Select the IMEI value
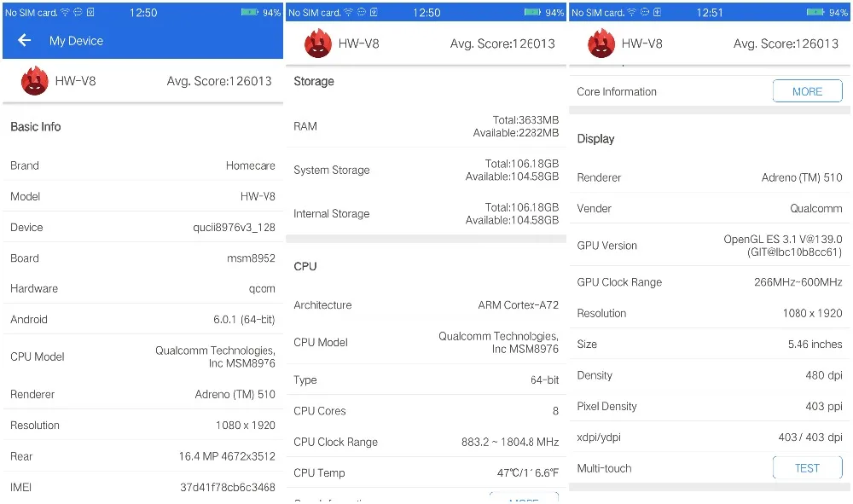The image size is (853, 504). pos(228,487)
